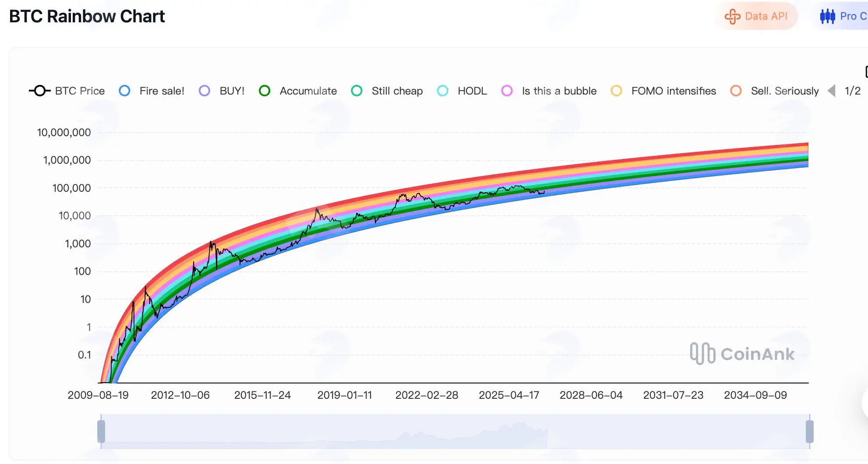Toggle the Is this a bubble band
This screenshot has height=464, width=868.
tap(549, 91)
